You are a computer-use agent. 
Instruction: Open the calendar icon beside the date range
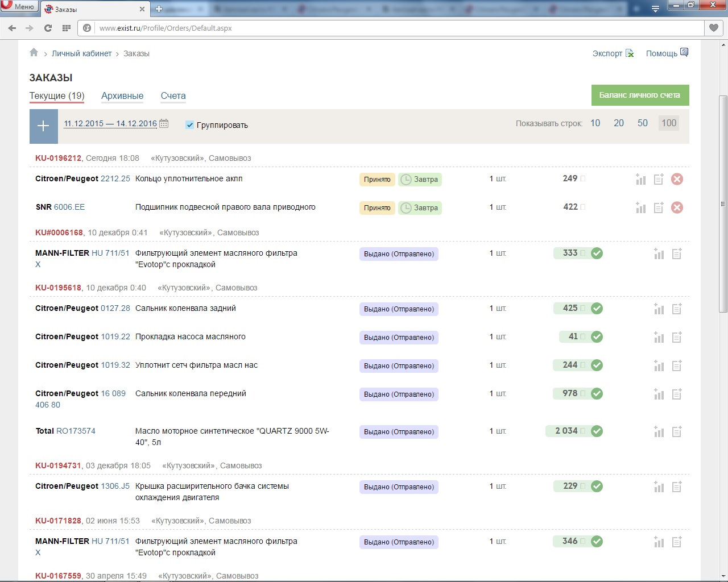click(164, 123)
